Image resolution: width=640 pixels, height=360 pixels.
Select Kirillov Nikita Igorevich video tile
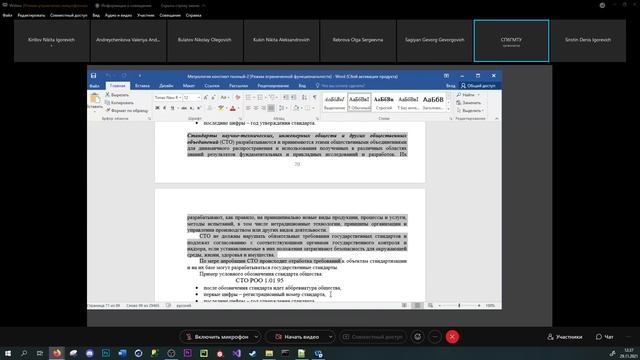(x=51, y=41)
